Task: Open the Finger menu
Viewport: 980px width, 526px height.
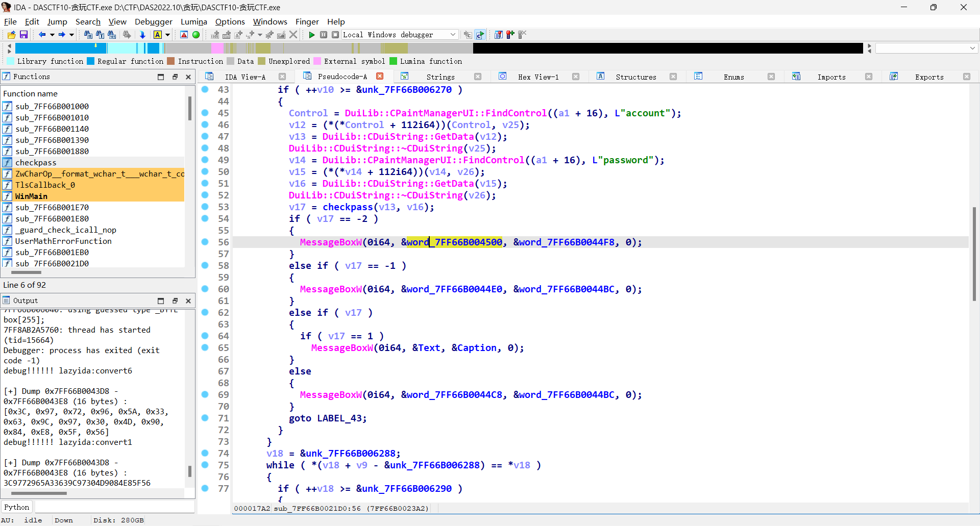Action: tap(307, 21)
